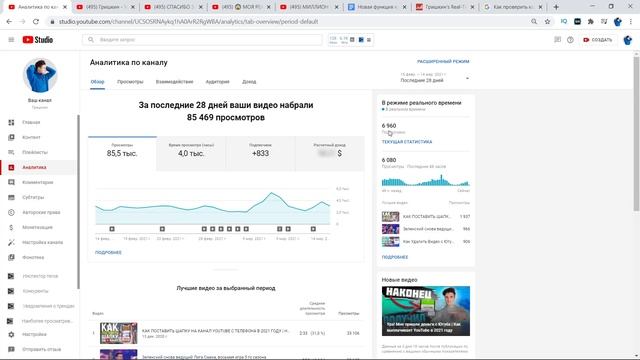The width and height of the screenshot is (640, 360).
Task: Go back in browser
Action: click(9, 22)
